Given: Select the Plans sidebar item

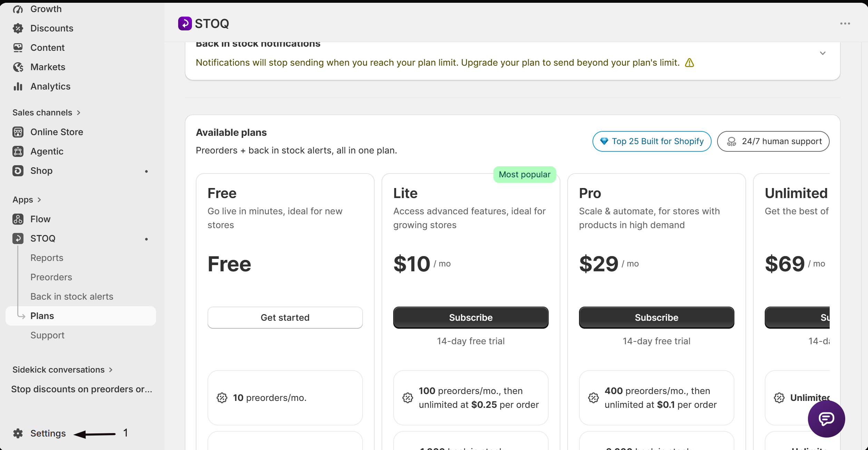Looking at the screenshot, I should point(81,316).
